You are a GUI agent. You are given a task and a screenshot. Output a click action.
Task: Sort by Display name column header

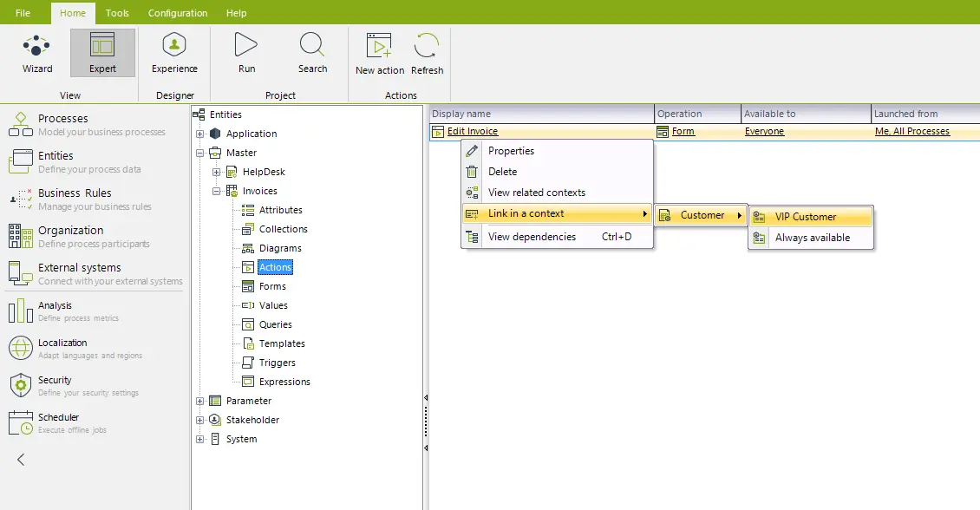[x=542, y=114]
